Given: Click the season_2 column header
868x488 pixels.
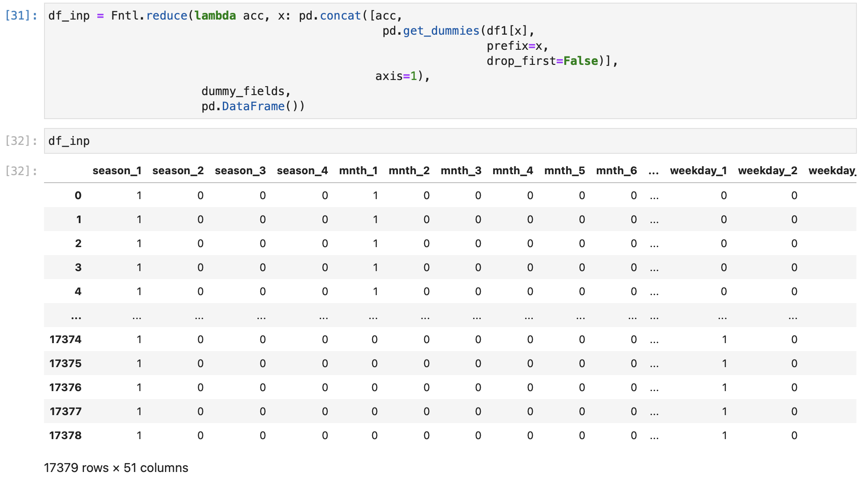Looking at the screenshot, I should pos(178,171).
